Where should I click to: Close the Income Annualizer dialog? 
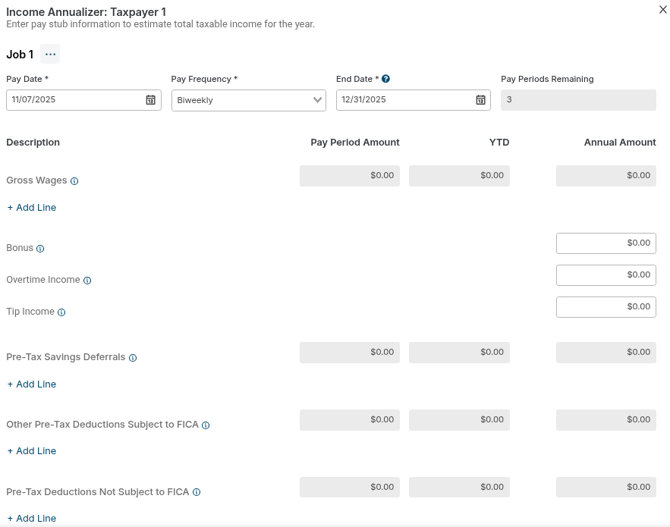click(x=661, y=9)
